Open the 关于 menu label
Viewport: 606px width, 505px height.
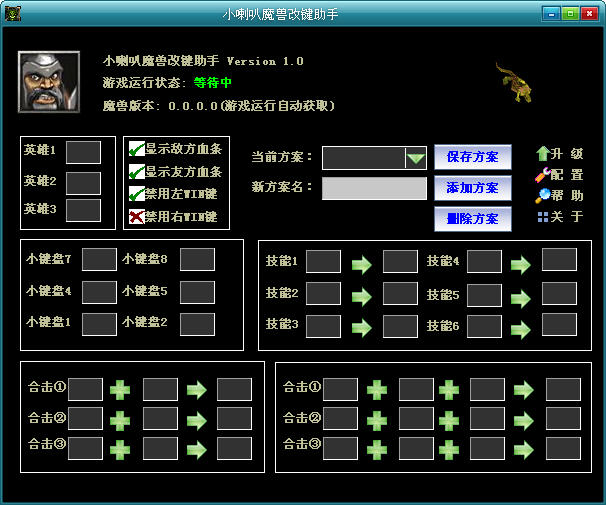[567, 217]
